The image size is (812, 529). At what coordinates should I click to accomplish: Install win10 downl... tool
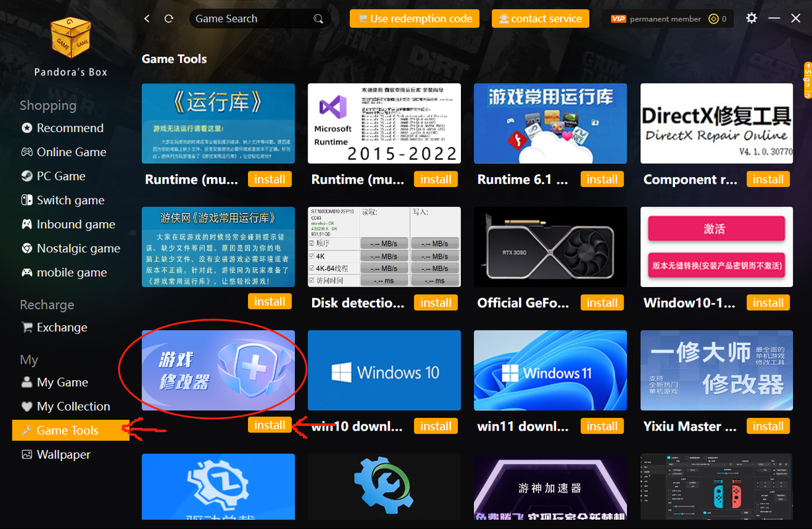pos(436,427)
